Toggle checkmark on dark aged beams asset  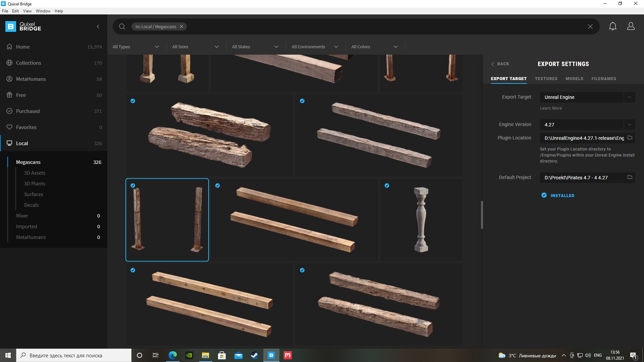coord(302,270)
